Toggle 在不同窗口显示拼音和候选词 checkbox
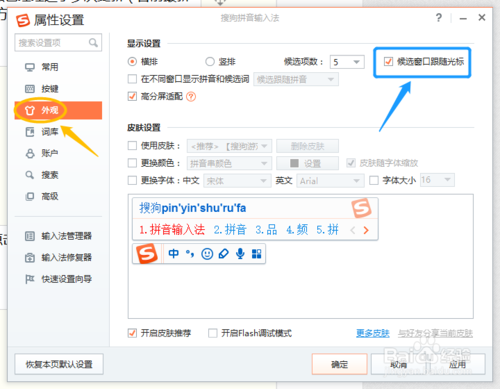500x389 pixels. [x=132, y=79]
